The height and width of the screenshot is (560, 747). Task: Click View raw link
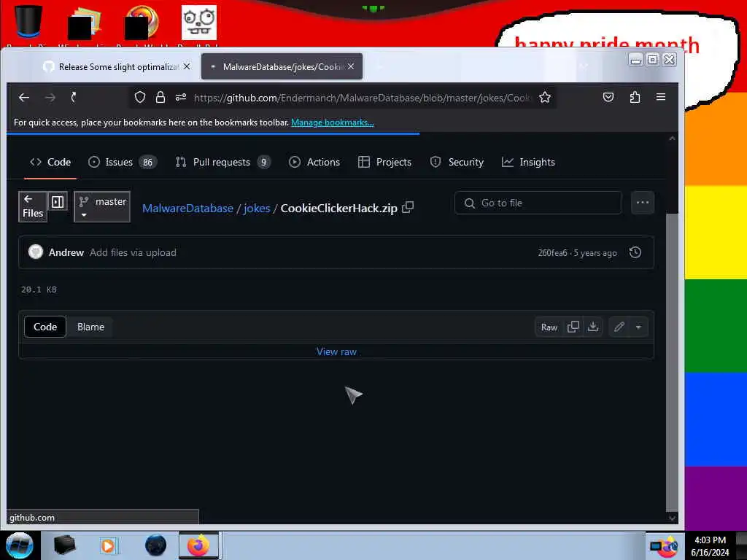tap(336, 351)
